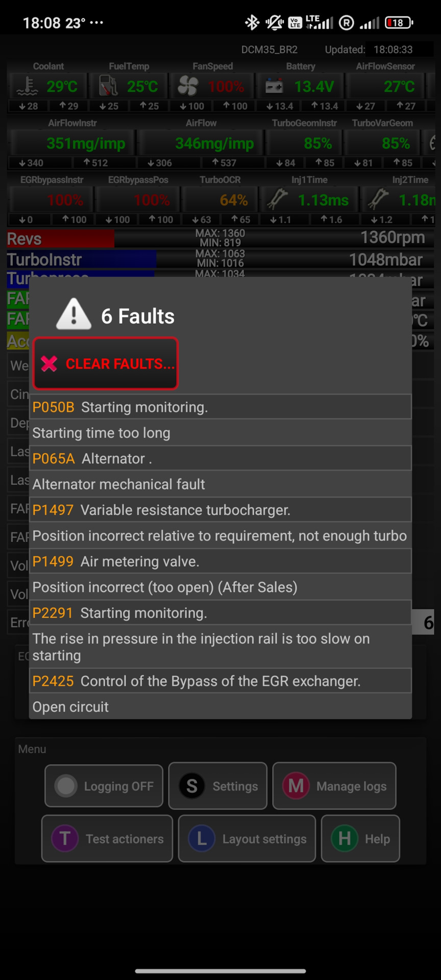This screenshot has width=441, height=980.
Task: Tap the Inj1Time injector icon
Action: point(277,200)
